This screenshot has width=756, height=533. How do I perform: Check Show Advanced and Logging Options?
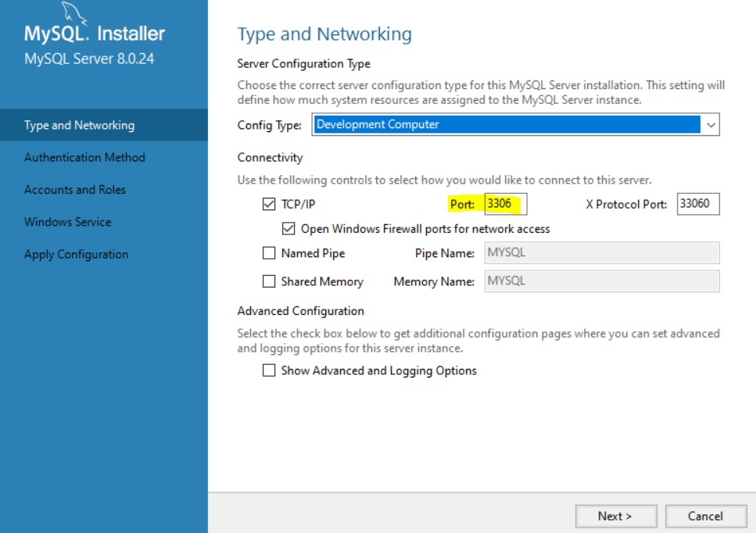269,370
